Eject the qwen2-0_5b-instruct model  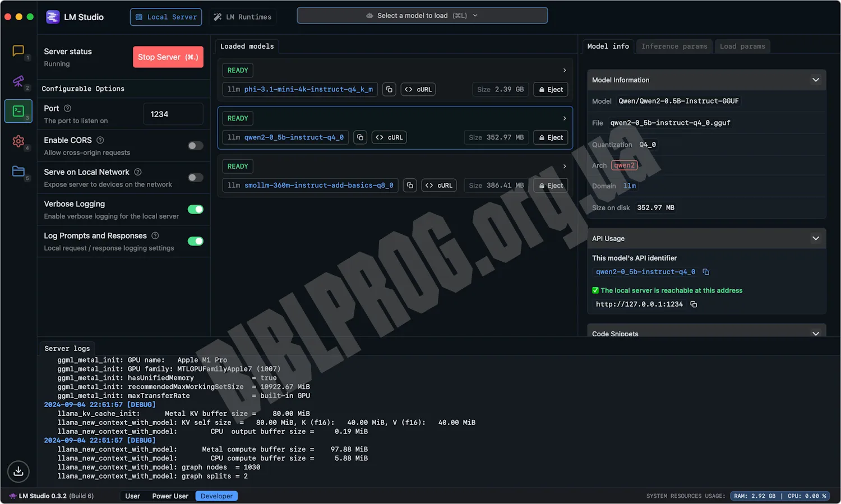[x=551, y=137]
